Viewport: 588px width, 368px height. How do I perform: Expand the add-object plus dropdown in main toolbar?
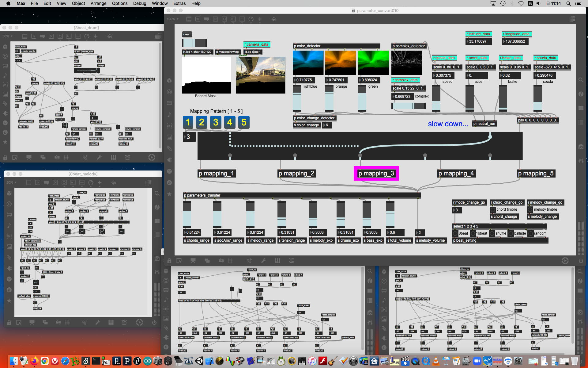click(260, 19)
